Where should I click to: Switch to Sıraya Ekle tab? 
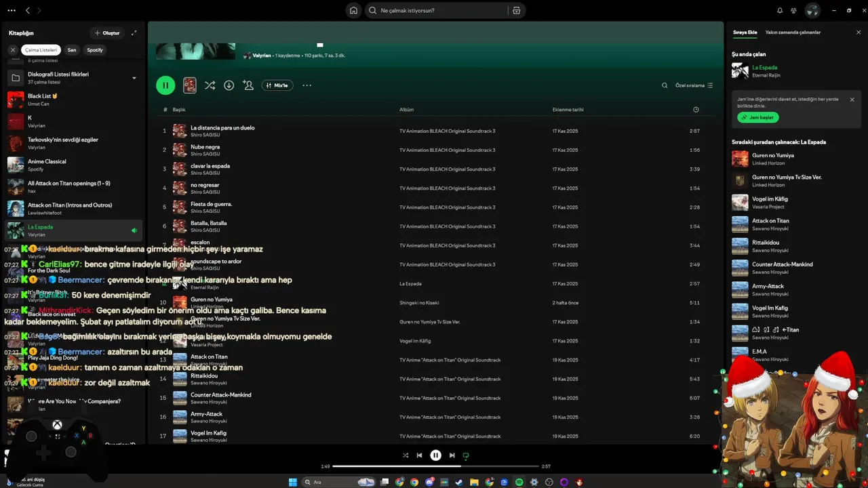[745, 33]
